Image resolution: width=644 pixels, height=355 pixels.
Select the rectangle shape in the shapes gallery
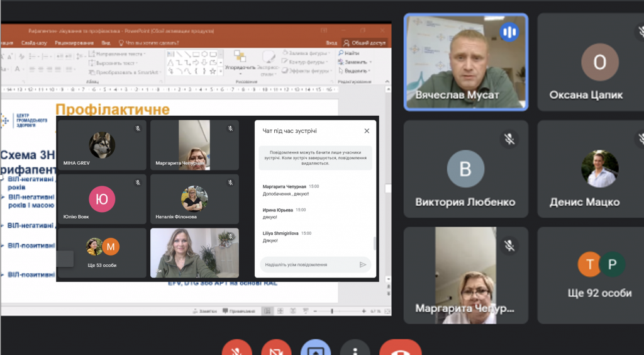coord(196,54)
